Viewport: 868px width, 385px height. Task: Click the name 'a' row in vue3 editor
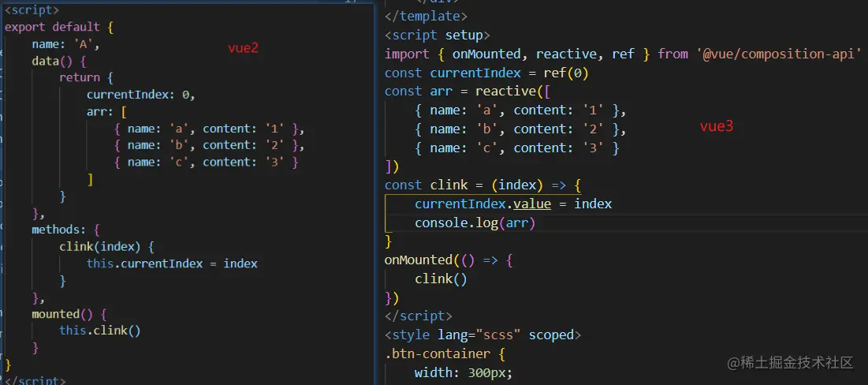coord(520,110)
